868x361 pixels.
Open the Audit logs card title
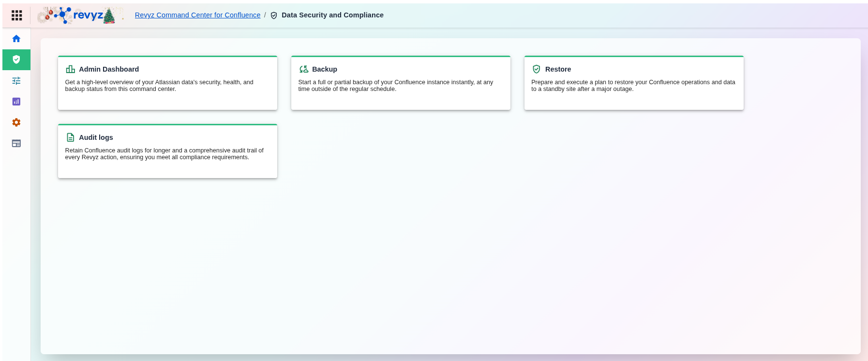pos(96,137)
